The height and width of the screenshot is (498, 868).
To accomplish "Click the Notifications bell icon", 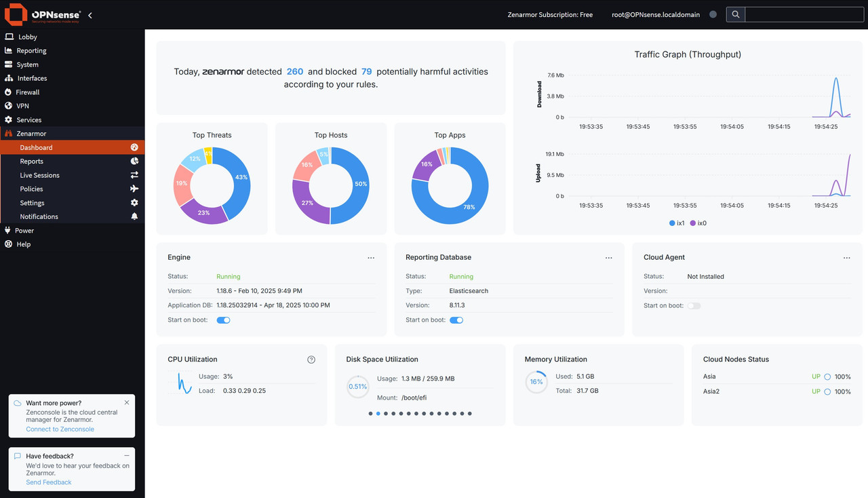I will tap(134, 216).
